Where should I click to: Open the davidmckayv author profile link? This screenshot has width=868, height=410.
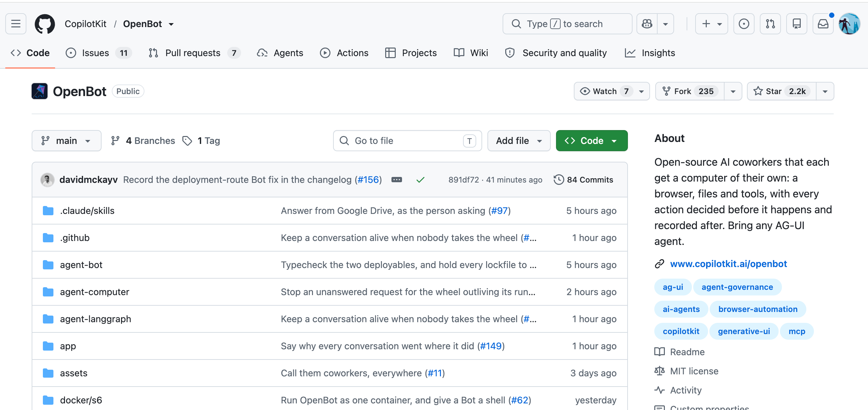click(x=89, y=180)
